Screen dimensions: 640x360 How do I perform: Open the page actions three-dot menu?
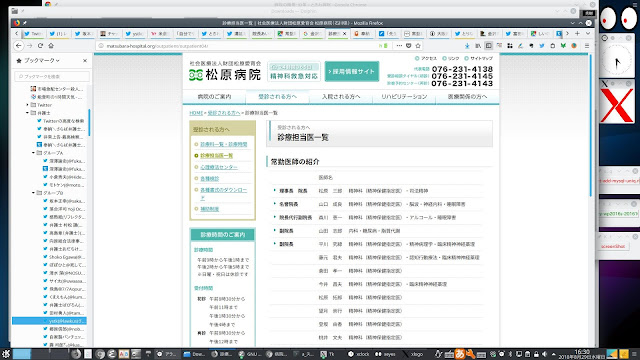click(399, 46)
